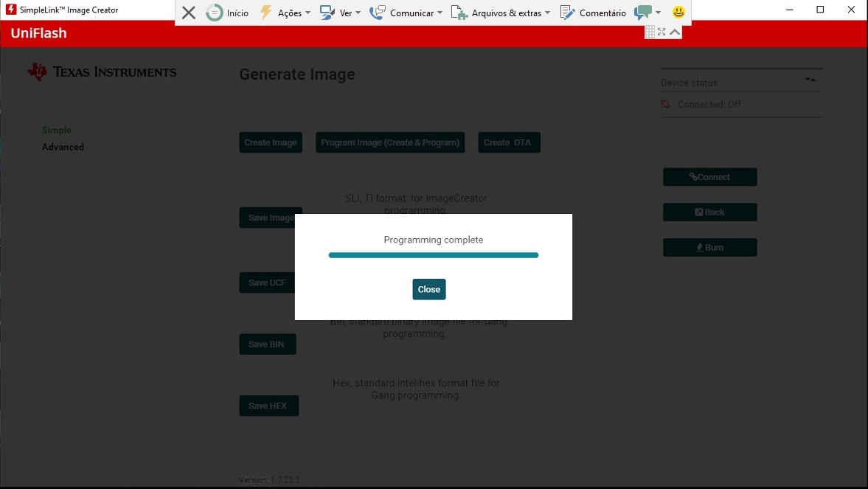Click the Comentário pencil icon

coord(567,13)
